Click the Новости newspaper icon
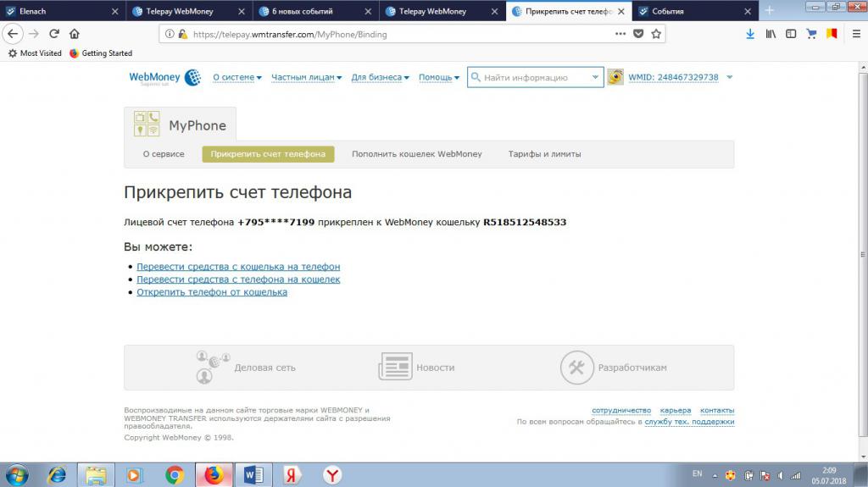The image size is (868, 487). 395,367
